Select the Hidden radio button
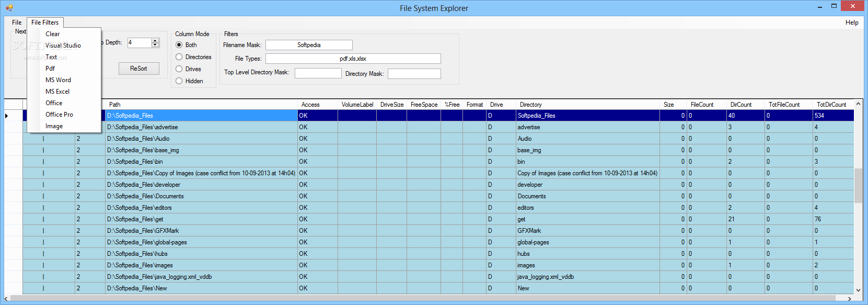Screen dimensions: 868x305 tap(179, 81)
